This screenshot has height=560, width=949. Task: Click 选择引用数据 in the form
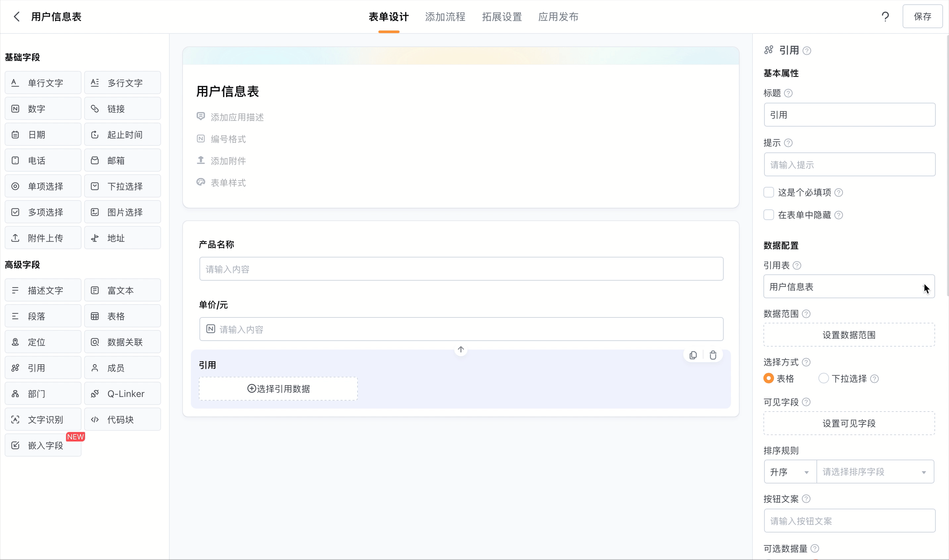278,389
